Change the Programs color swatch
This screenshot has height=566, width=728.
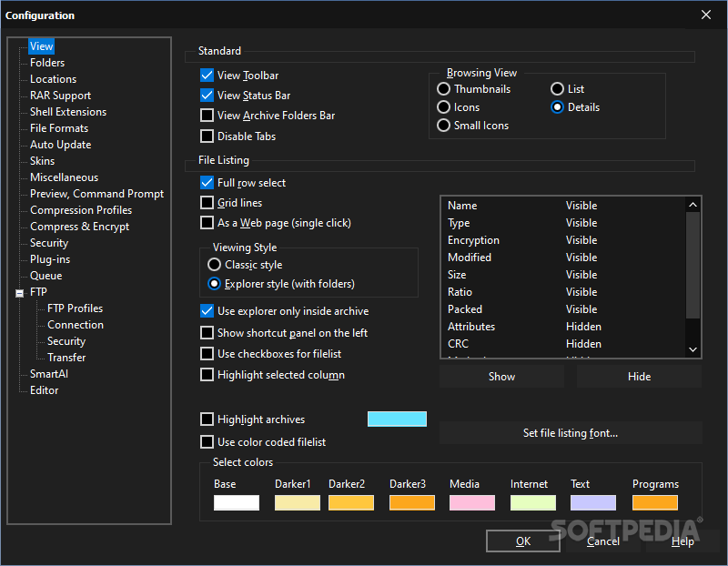click(654, 502)
